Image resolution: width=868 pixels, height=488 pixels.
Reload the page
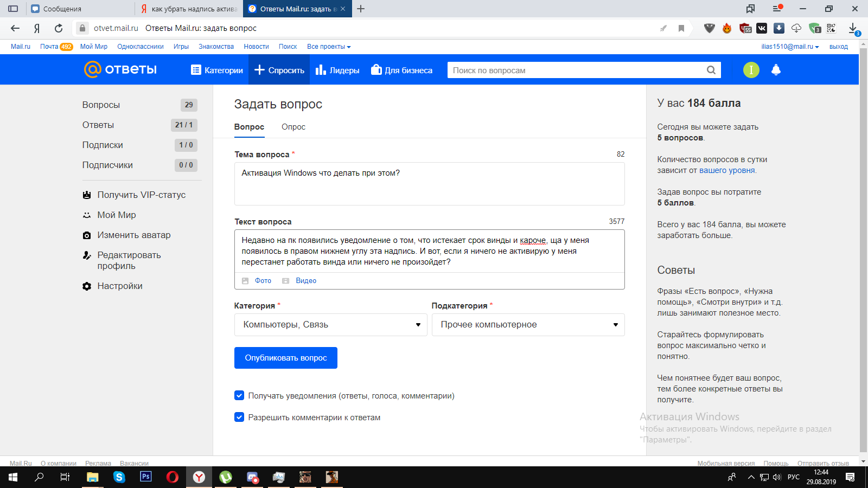(x=59, y=28)
